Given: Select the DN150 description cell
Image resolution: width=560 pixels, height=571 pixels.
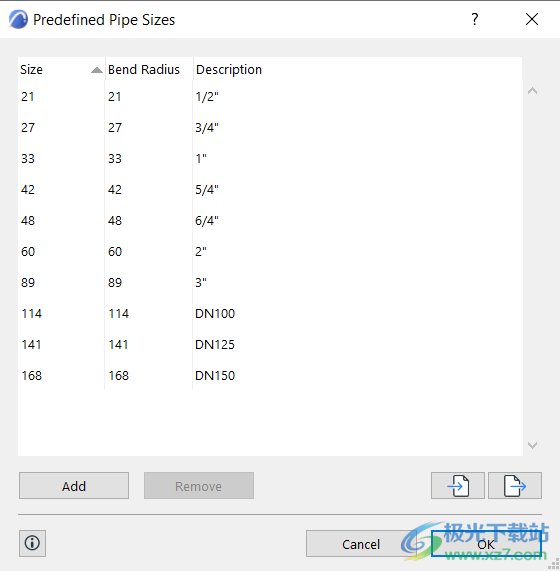Looking at the screenshot, I should click(215, 375).
